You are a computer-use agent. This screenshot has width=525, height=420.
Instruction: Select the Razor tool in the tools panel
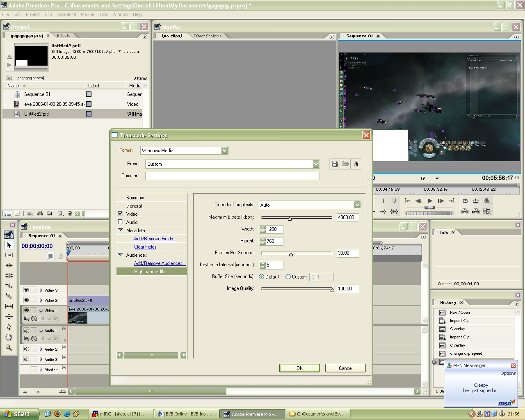click(9, 296)
